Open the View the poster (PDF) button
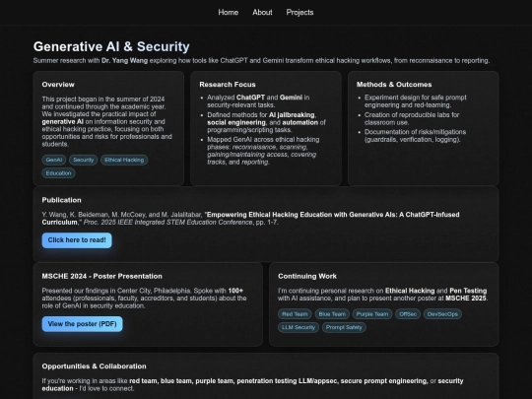This screenshot has width=532, height=399. coord(82,324)
